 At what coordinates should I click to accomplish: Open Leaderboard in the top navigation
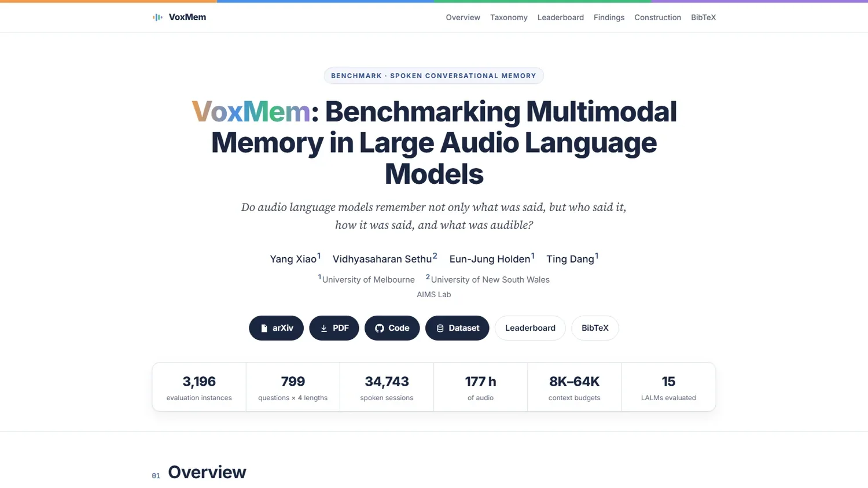[x=561, y=17]
